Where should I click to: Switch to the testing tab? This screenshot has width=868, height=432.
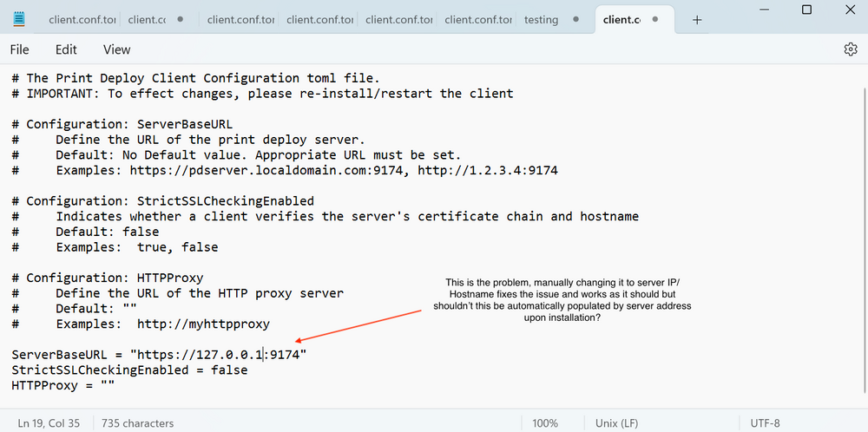(542, 20)
